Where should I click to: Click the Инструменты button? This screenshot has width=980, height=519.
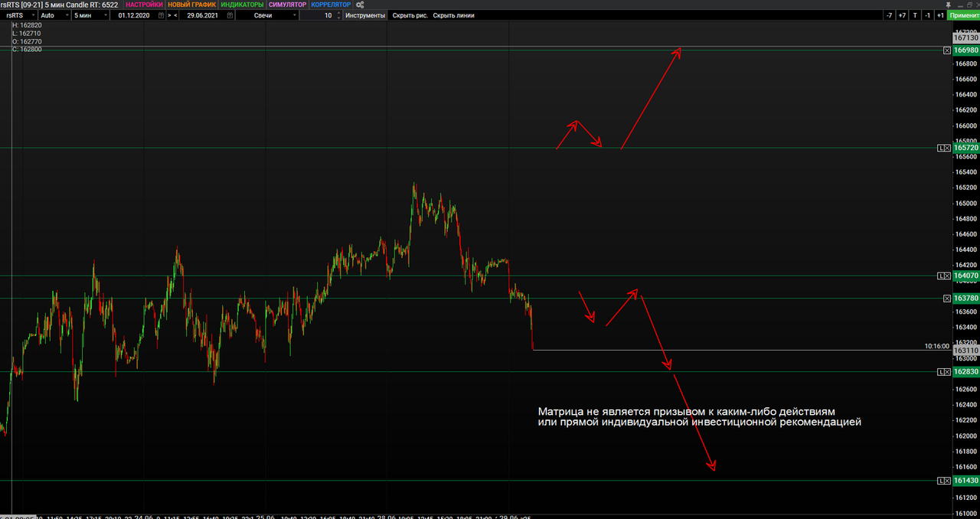coord(365,15)
